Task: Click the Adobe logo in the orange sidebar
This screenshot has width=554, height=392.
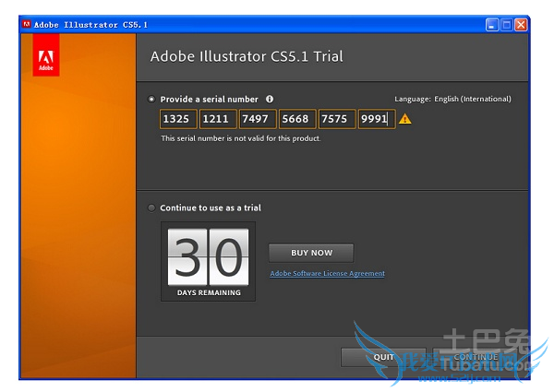Action: click(46, 61)
